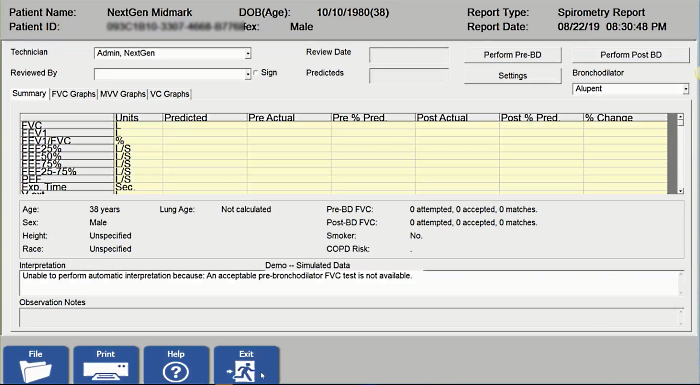The height and width of the screenshot is (385, 700).
Task: Click in the Interpretation text box
Action: pos(351,283)
